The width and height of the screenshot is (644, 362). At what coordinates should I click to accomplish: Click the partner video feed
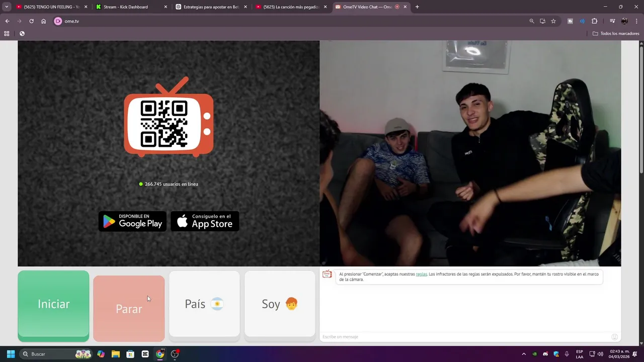click(470, 153)
